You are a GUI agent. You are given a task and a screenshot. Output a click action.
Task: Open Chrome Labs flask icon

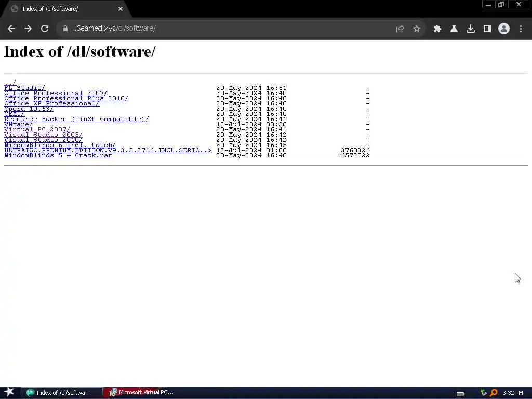(x=454, y=29)
